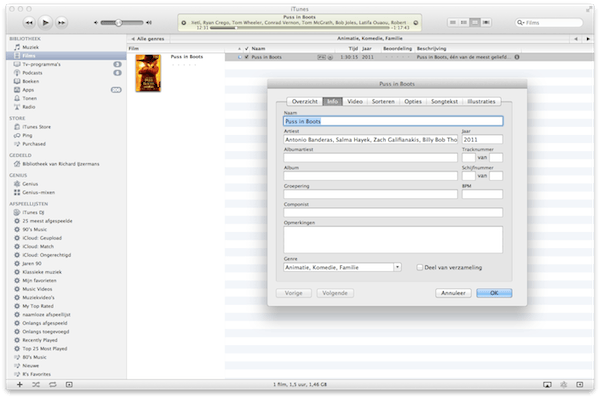The height and width of the screenshot is (398, 600).
Task: Click the Annuleer button
Action: click(453, 293)
